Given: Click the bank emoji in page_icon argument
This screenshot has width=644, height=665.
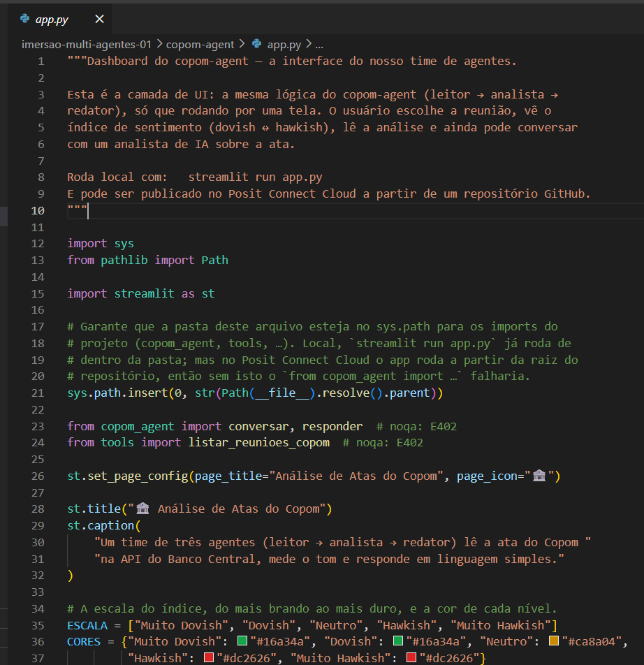Looking at the screenshot, I should click(539, 476).
